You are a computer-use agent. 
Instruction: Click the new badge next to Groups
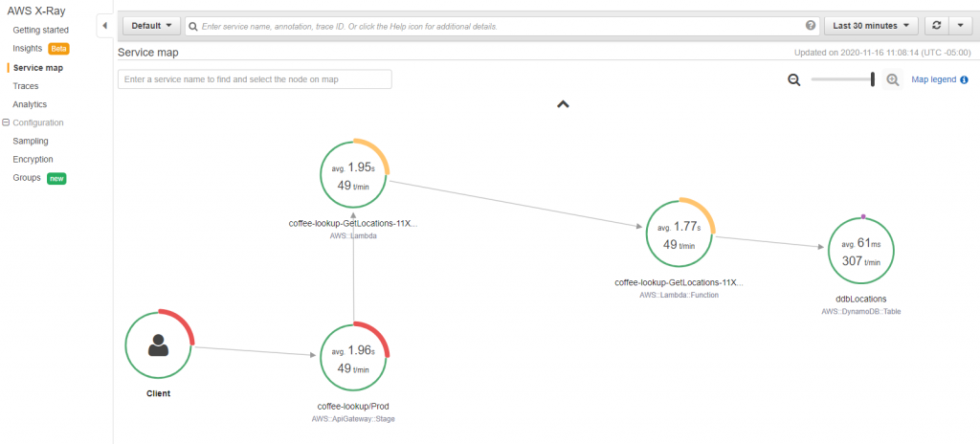[x=56, y=178]
